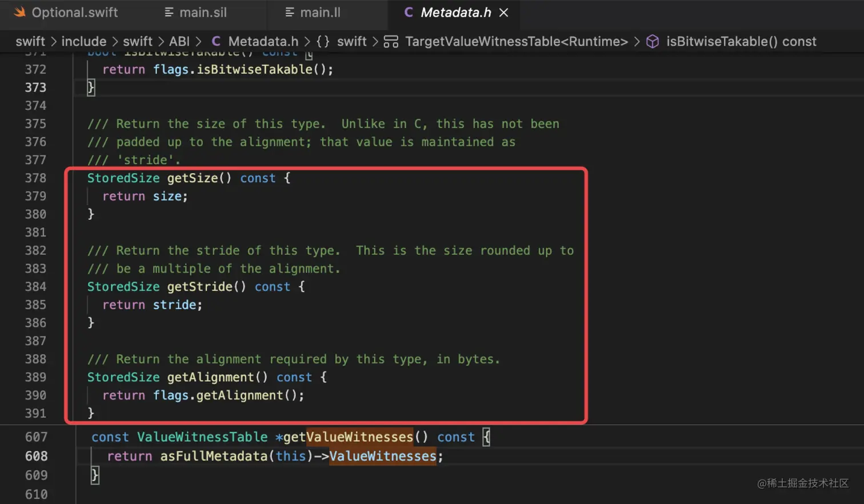Click the closing brace on line 373
The image size is (864, 504).
pos(90,87)
